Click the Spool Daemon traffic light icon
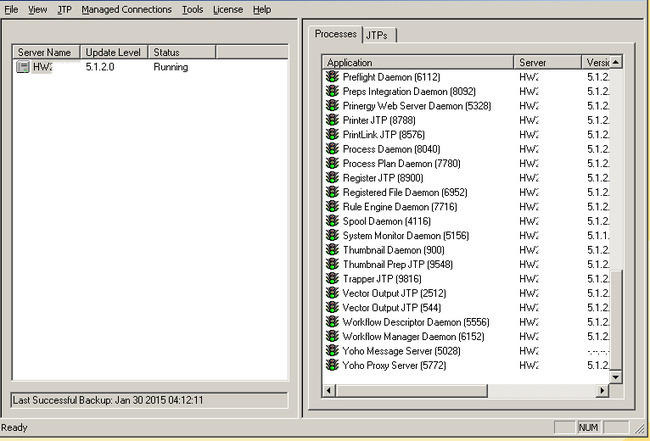Screen dimensions: 650x441 coord(332,221)
